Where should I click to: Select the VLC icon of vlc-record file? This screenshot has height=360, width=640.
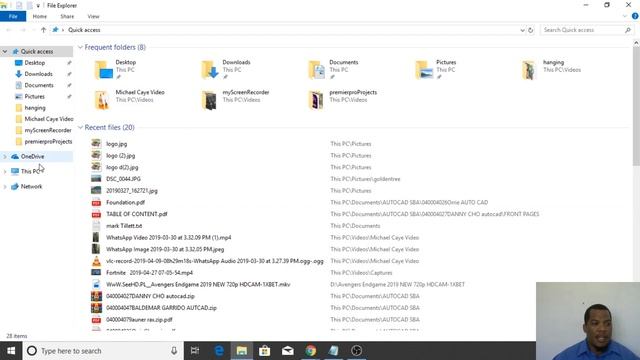(x=96, y=261)
